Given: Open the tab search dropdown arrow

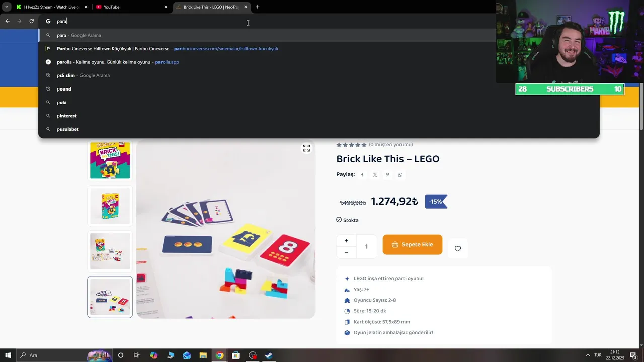Looking at the screenshot, I should 6,7.
